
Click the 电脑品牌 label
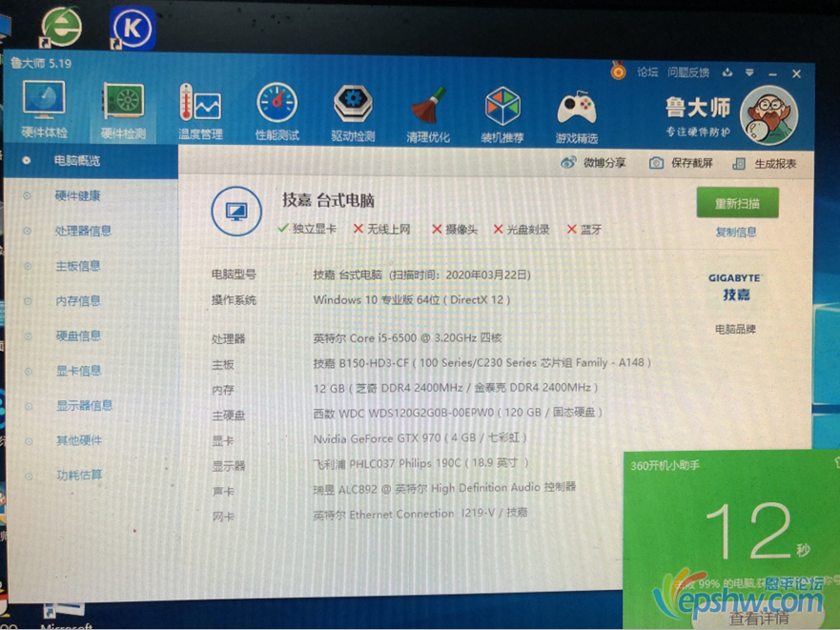click(735, 329)
